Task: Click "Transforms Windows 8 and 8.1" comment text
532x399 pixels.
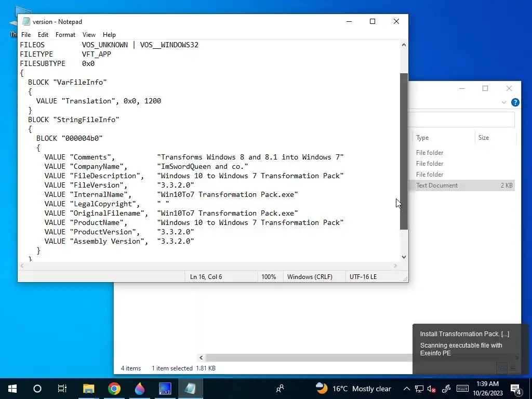Action: coord(250,157)
